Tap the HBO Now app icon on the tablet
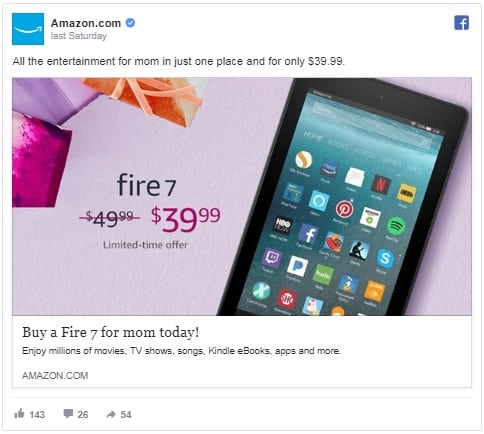Viewport: 484px width, 434px height. [x=283, y=225]
